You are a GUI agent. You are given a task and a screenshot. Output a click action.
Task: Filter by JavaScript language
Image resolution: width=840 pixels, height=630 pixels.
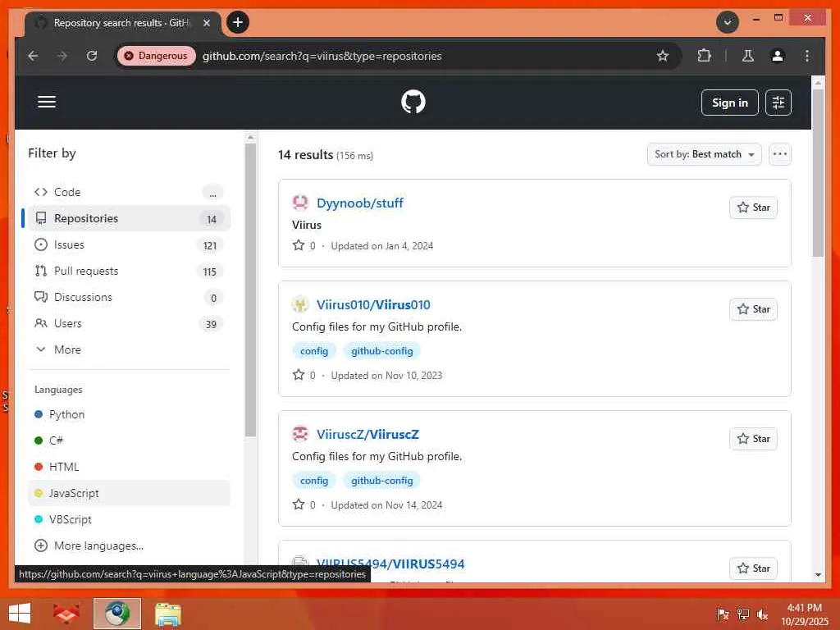[x=129, y=493]
